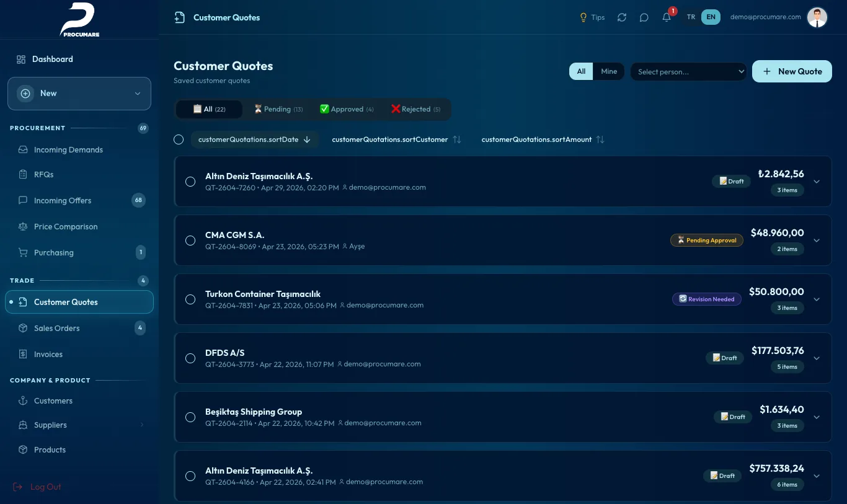Click the RFQs clipboard icon
The height and width of the screenshot is (504, 847).
click(x=23, y=174)
